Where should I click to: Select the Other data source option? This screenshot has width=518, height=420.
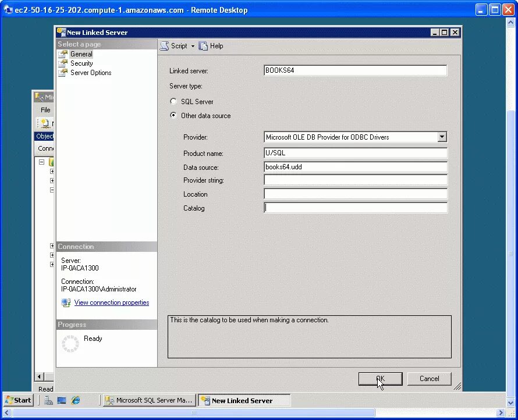pyautogui.click(x=173, y=115)
